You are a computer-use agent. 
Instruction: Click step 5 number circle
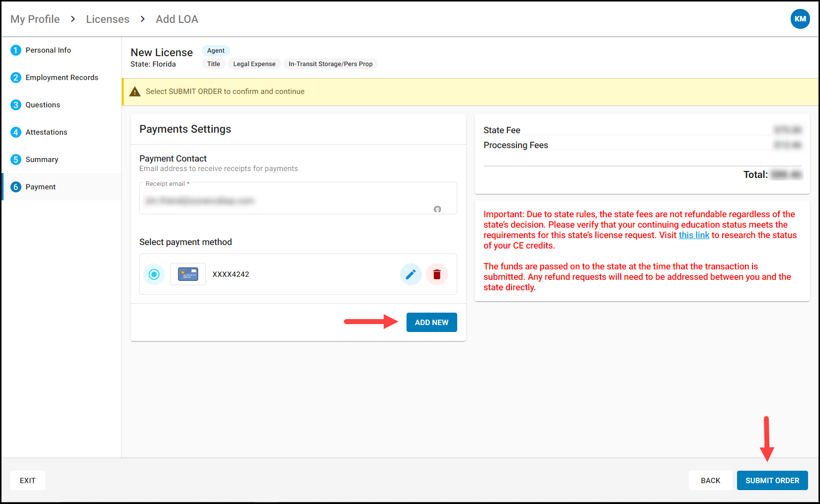click(x=16, y=160)
